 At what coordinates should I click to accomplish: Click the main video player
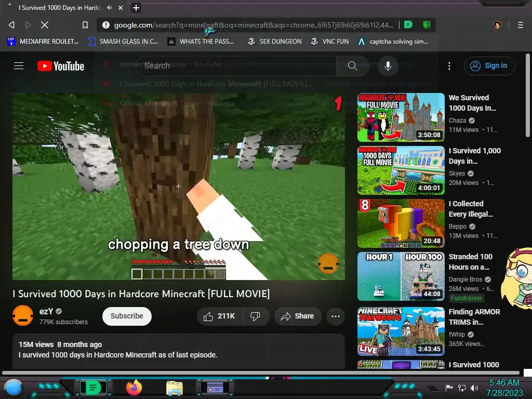(x=179, y=187)
